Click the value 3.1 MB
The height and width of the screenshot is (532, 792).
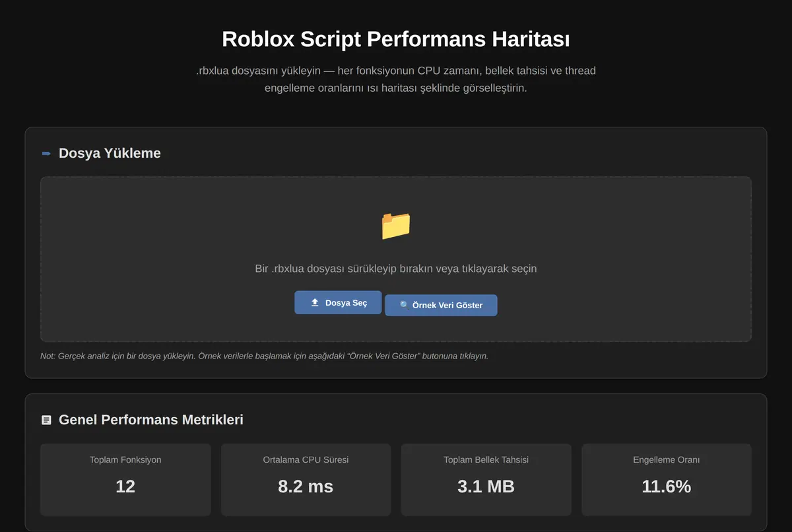click(x=486, y=486)
